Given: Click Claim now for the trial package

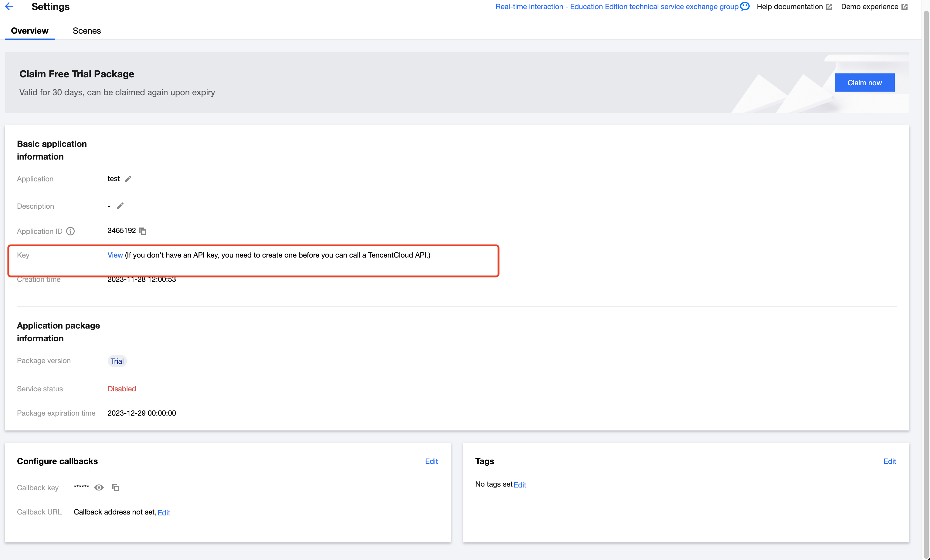Looking at the screenshot, I should pos(865,83).
